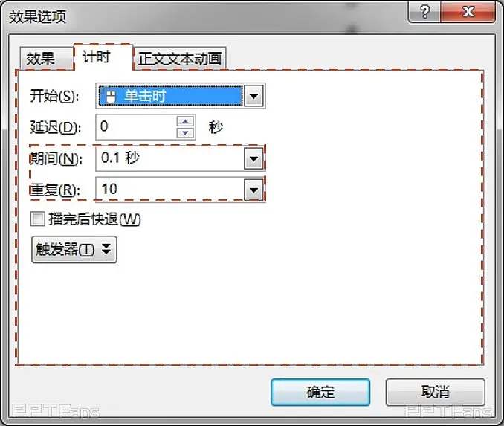Click the 取消 button
504x426 pixels.
coord(435,392)
